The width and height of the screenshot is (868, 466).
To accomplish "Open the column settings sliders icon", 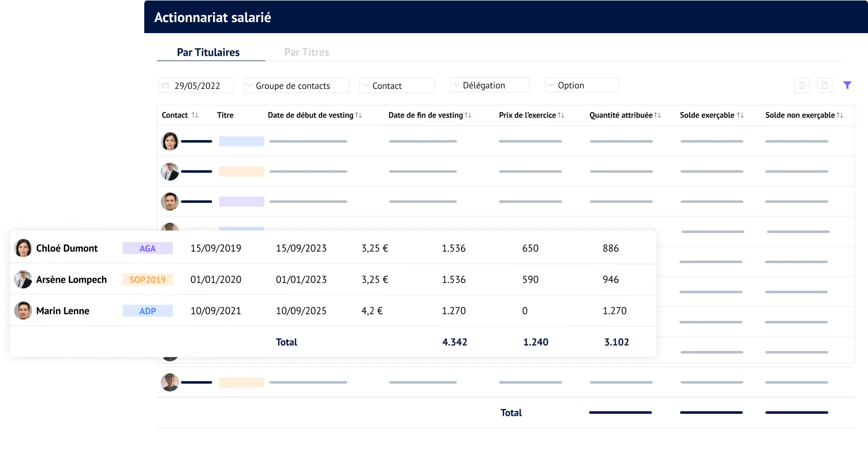I will tap(802, 85).
